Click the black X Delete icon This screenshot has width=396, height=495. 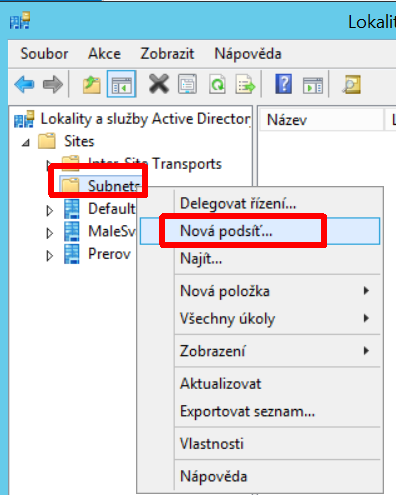tap(159, 84)
